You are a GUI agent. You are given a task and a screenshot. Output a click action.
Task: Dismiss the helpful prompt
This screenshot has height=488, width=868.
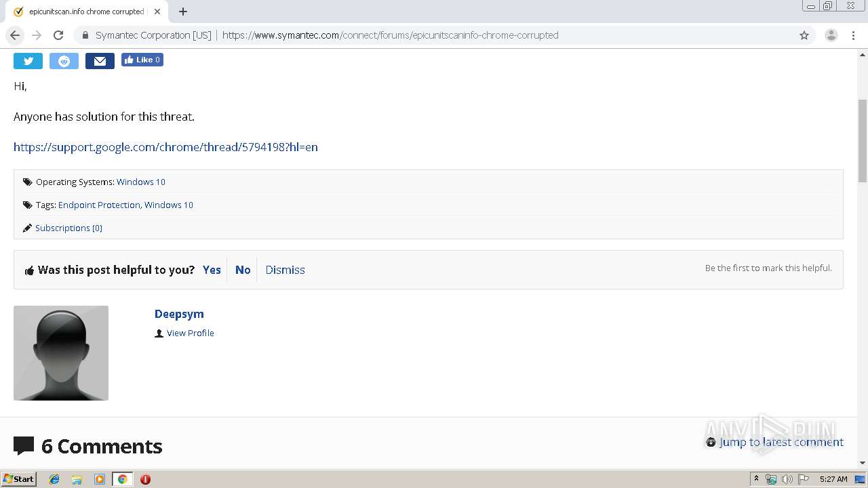point(285,270)
